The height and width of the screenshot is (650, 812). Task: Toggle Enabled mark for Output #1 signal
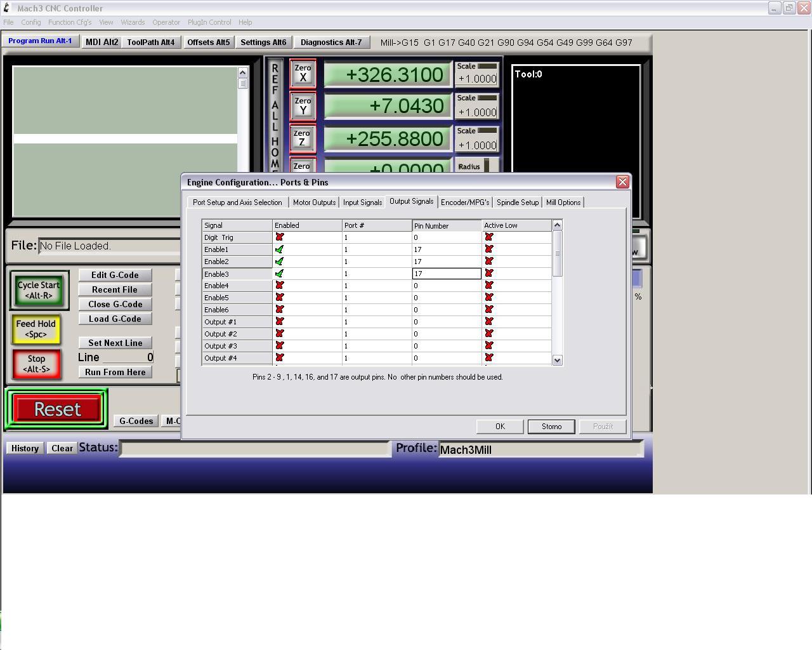pos(280,322)
